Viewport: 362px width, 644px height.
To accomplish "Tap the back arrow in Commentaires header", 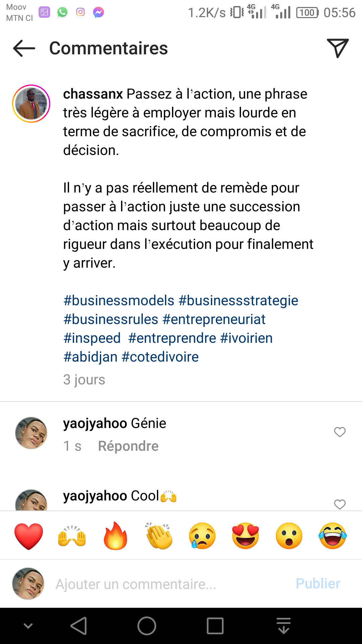I will tap(24, 49).
